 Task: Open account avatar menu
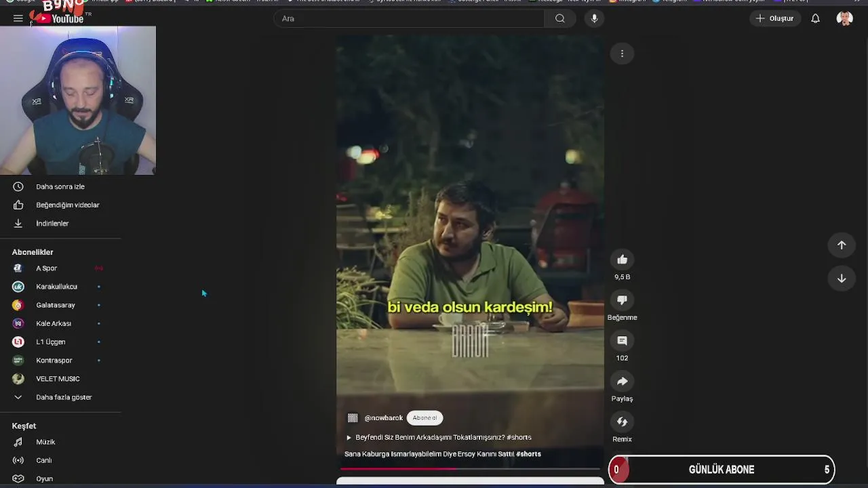[844, 18]
